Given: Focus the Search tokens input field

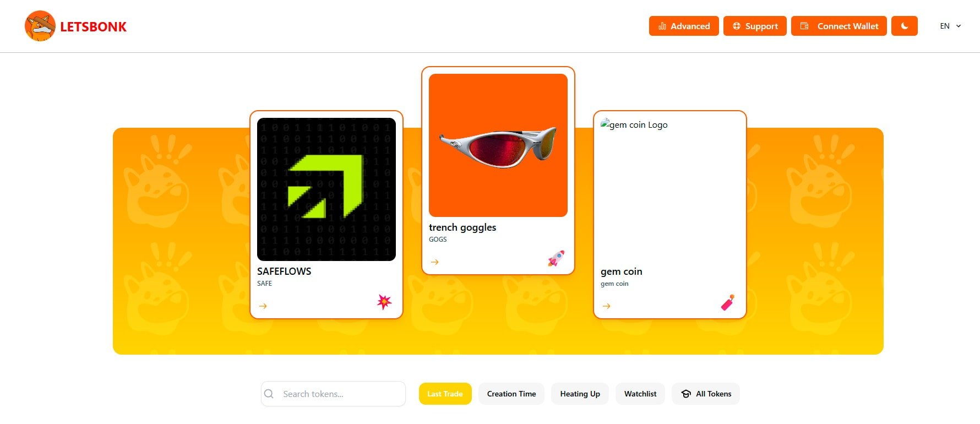Looking at the screenshot, I should click(333, 394).
